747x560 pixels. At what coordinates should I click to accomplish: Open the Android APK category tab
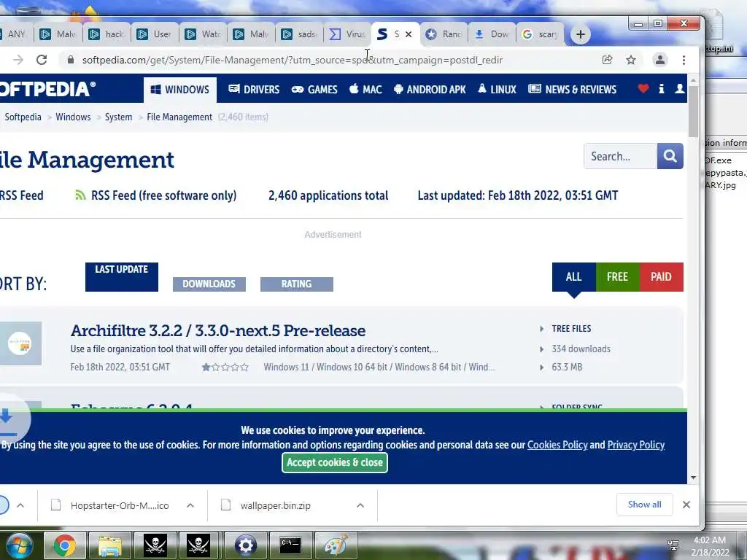[x=430, y=89]
